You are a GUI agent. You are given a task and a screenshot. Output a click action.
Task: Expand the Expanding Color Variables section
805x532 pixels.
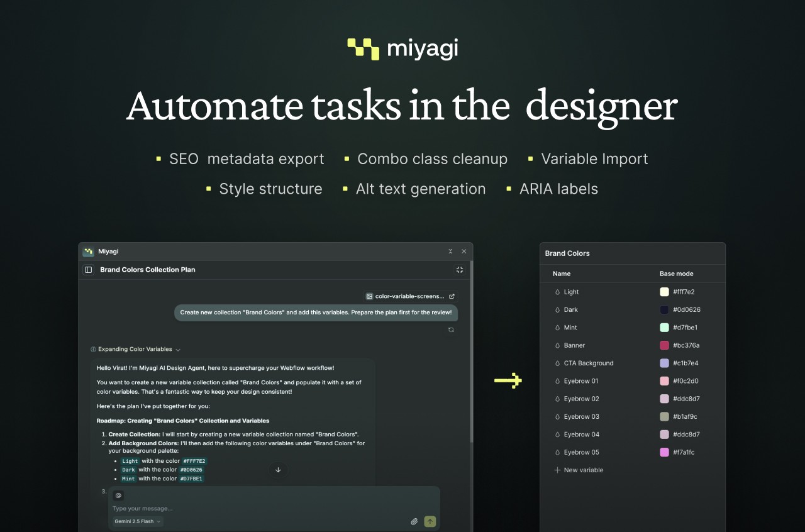(135, 350)
